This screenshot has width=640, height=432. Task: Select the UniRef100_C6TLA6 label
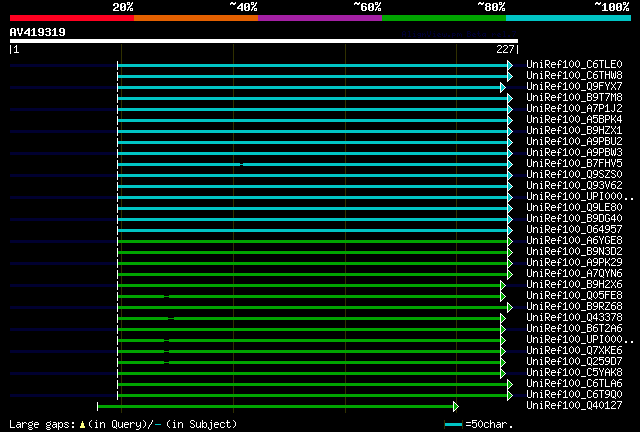(574, 384)
